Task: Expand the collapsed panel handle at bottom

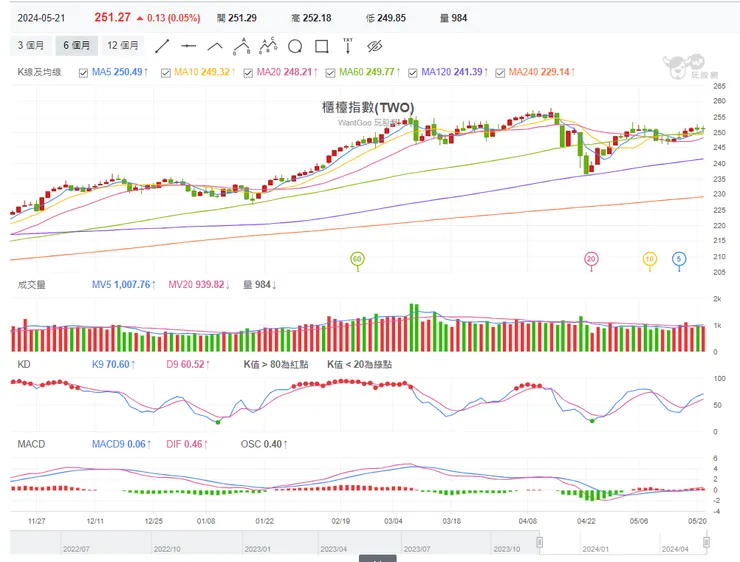Action: [376, 558]
